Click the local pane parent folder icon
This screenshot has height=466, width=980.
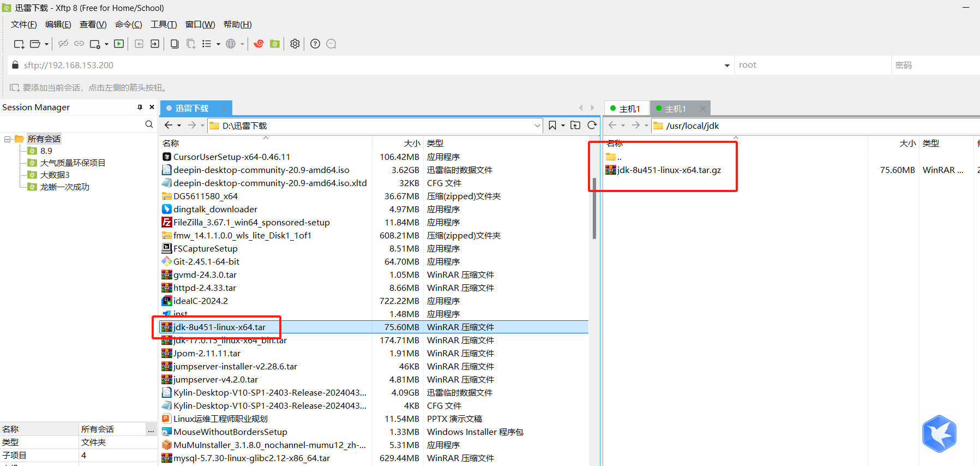[x=575, y=126]
